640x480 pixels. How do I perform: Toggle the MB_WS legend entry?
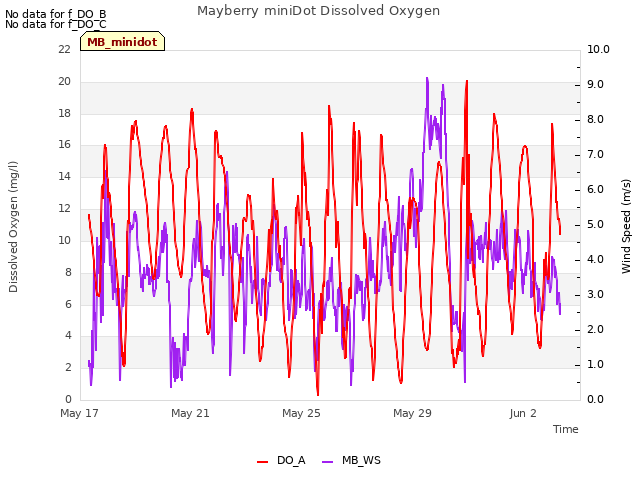(351, 460)
